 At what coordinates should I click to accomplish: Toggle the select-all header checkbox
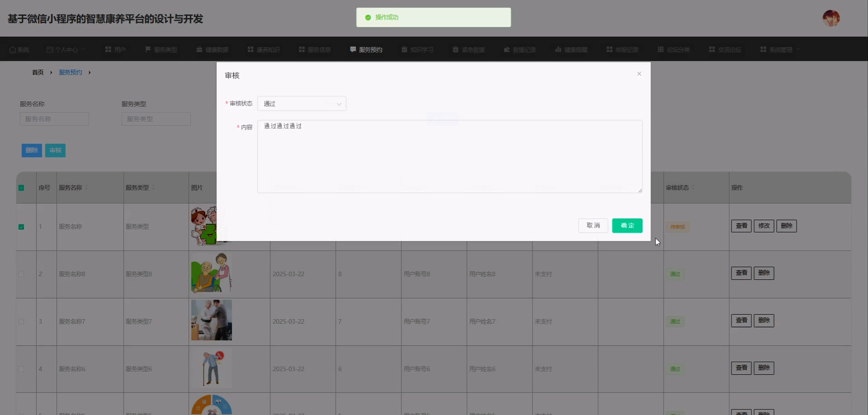(x=21, y=188)
